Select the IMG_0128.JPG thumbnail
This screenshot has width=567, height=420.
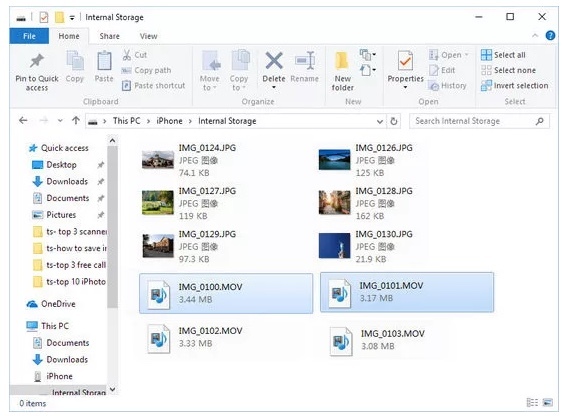point(334,203)
